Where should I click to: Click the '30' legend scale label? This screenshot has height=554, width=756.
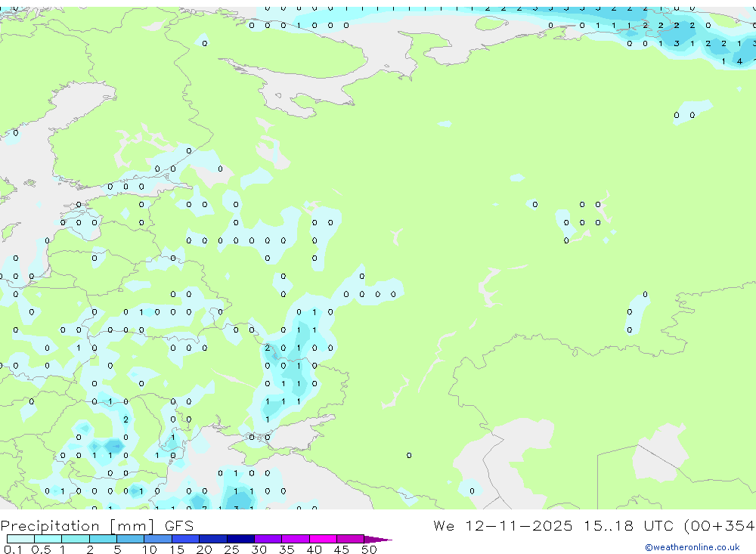[x=259, y=549]
